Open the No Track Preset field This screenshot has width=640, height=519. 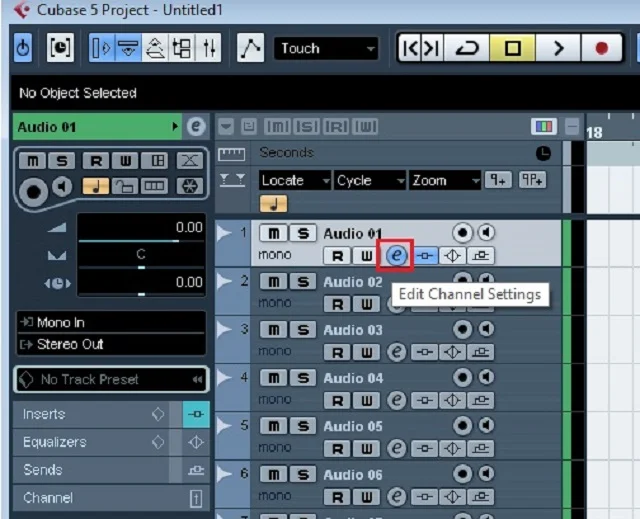pos(111,379)
